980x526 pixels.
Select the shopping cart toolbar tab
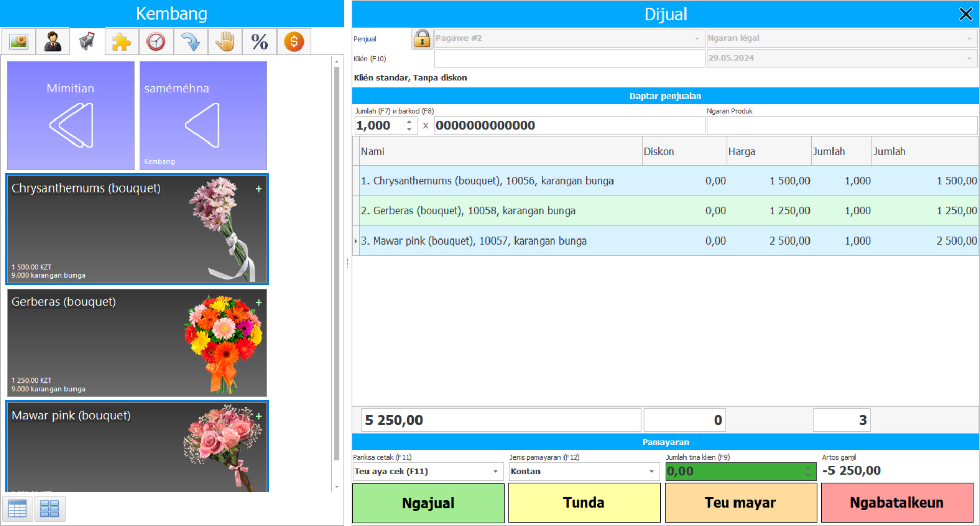click(87, 41)
